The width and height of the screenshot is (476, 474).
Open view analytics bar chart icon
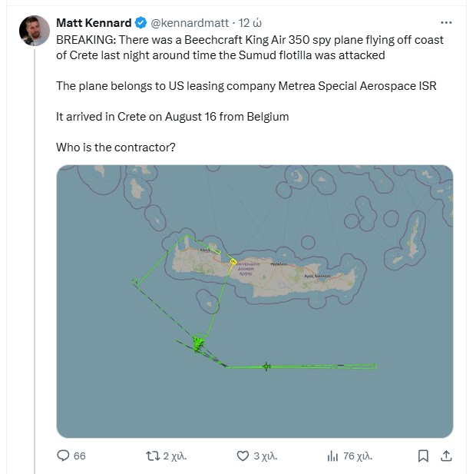[332, 456]
